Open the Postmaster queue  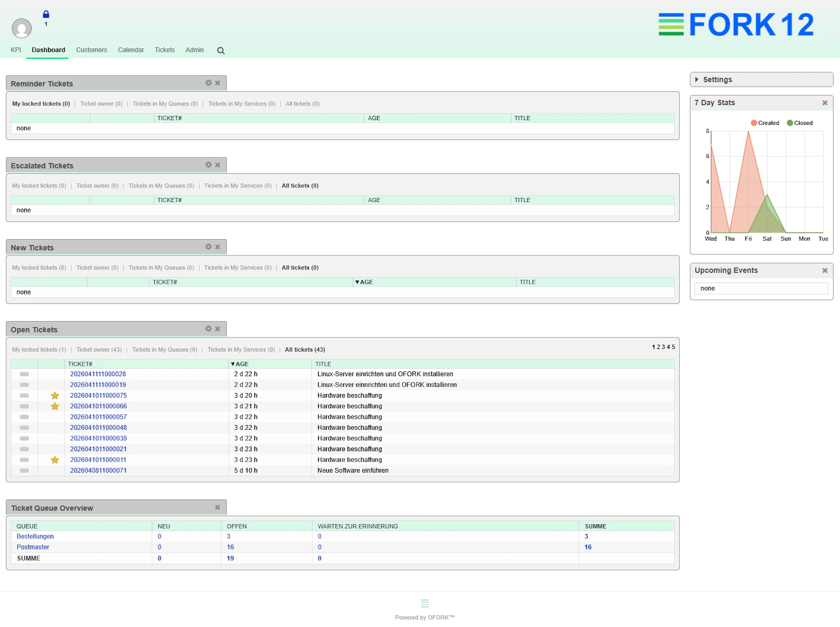33,547
